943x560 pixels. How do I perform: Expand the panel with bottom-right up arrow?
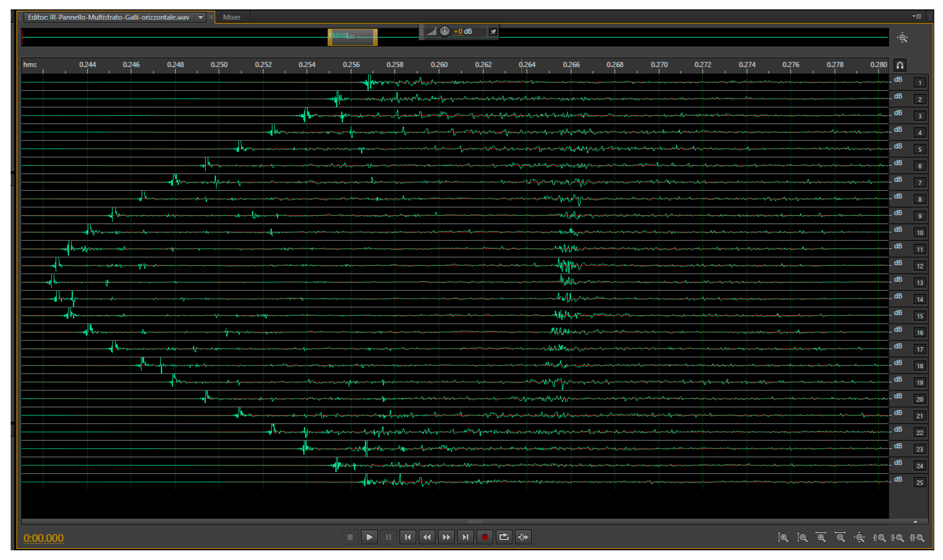coord(915,522)
